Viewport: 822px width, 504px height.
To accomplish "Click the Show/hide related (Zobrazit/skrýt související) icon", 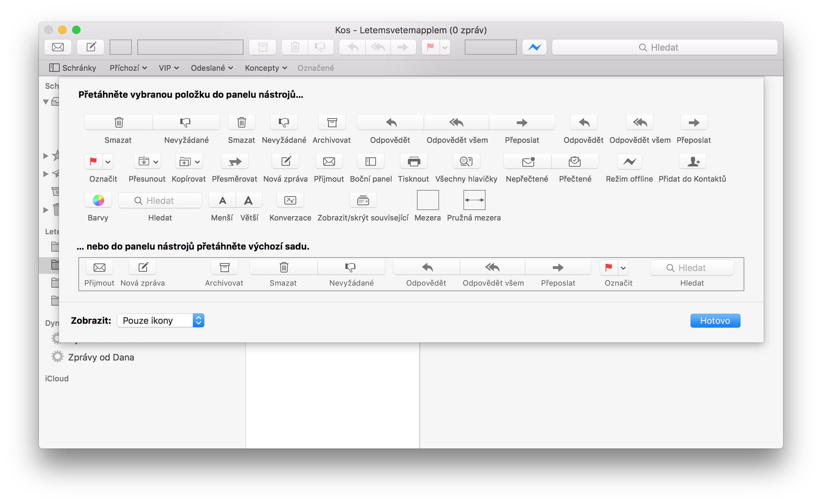I will (x=363, y=200).
